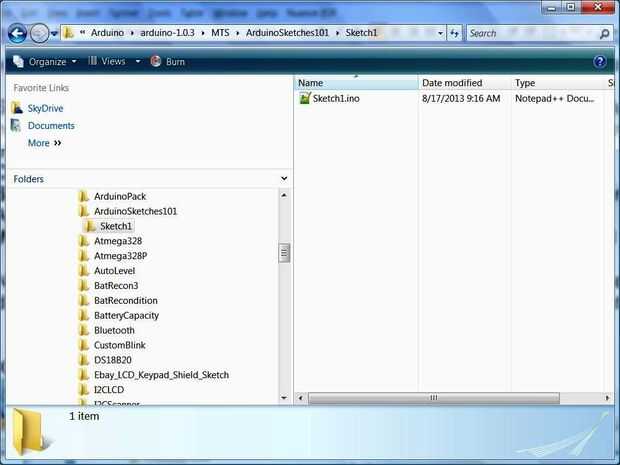Image resolution: width=620 pixels, height=465 pixels.
Task: Select the Atmega328 folder in the tree
Action: [x=118, y=241]
